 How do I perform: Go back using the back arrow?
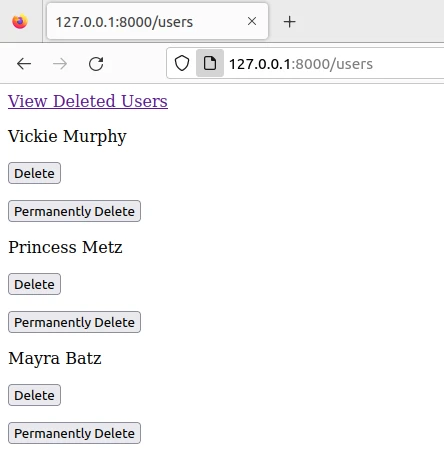tap(24, 64)
